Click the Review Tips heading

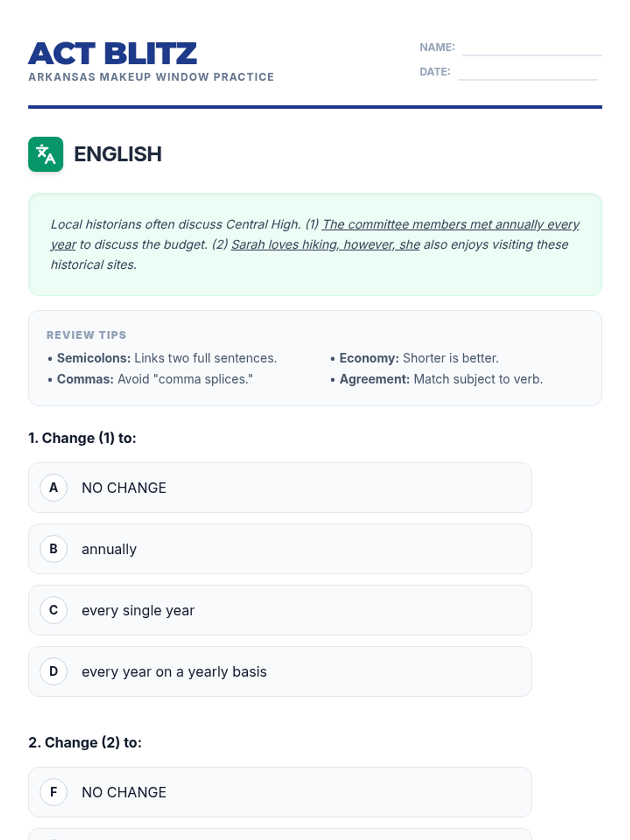tap(87, 335)
